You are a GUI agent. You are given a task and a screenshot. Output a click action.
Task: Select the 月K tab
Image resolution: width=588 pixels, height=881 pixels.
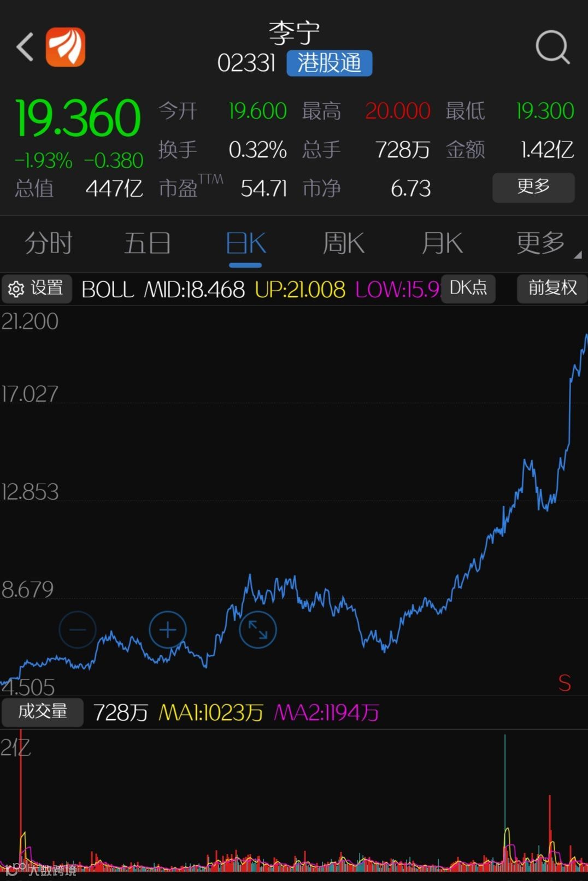coord(442,243)
